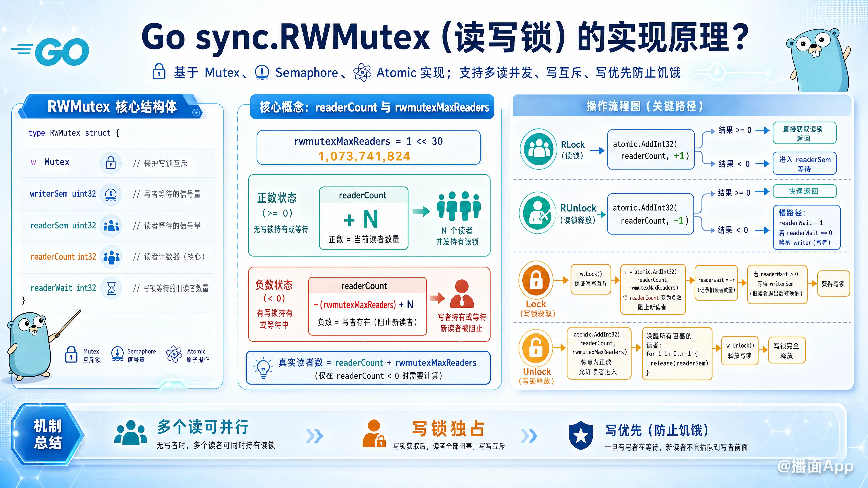
Task: Click the shield star icon beside 写优先
Action: pyautogui.click(x=581, y=435)
